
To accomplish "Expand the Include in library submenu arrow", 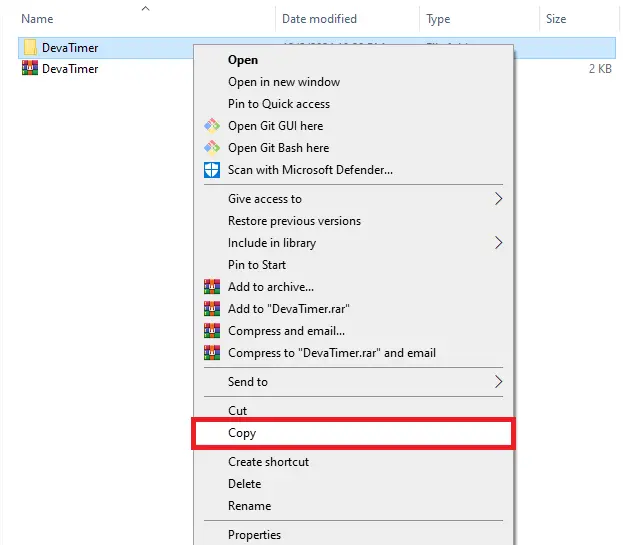I will click(498, 243).
